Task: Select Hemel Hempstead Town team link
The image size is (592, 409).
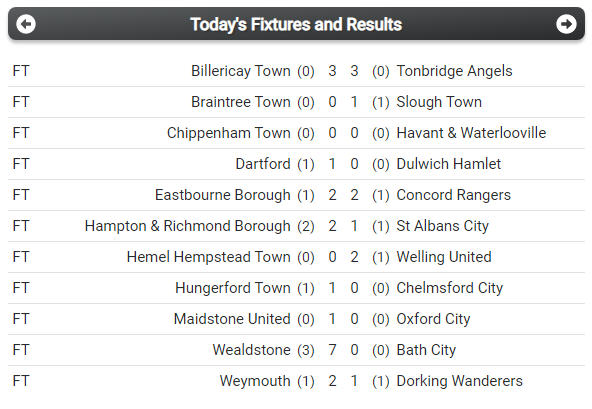Action: pyautogui.click(x=209, y=257)
